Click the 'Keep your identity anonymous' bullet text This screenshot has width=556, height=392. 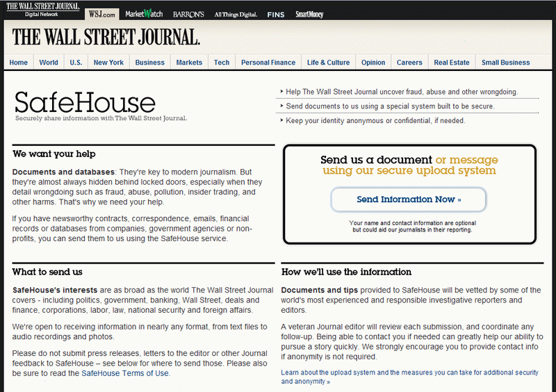(x=375, y=121)
